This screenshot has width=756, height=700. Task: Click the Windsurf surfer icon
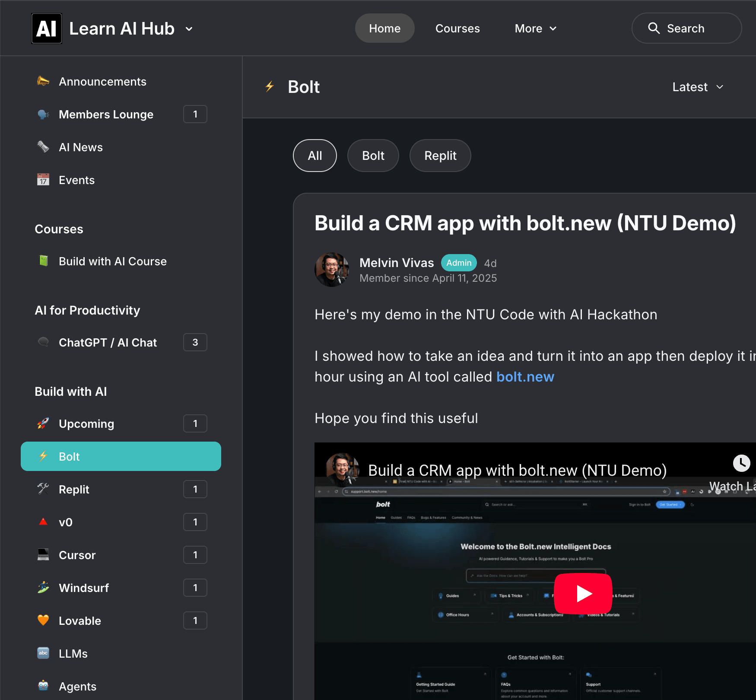click(43, 588)
